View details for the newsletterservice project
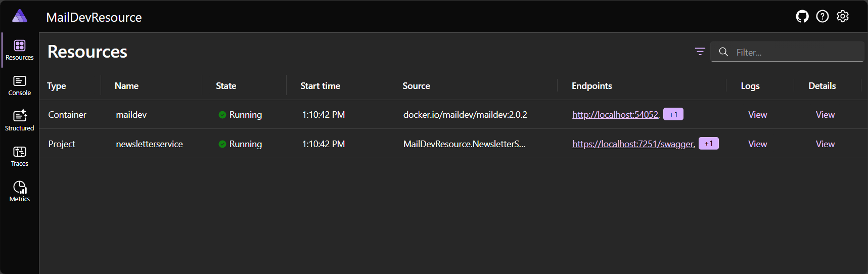 point(825,144)
